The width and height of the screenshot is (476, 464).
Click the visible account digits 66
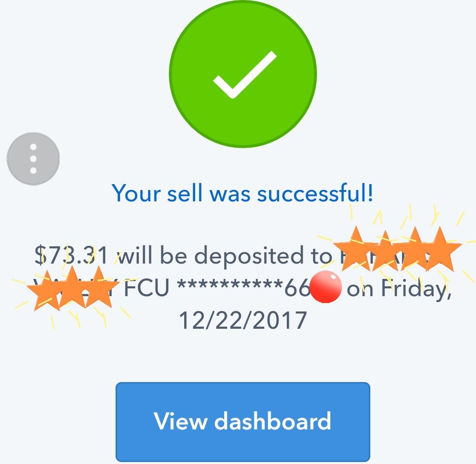click(297, 288)
